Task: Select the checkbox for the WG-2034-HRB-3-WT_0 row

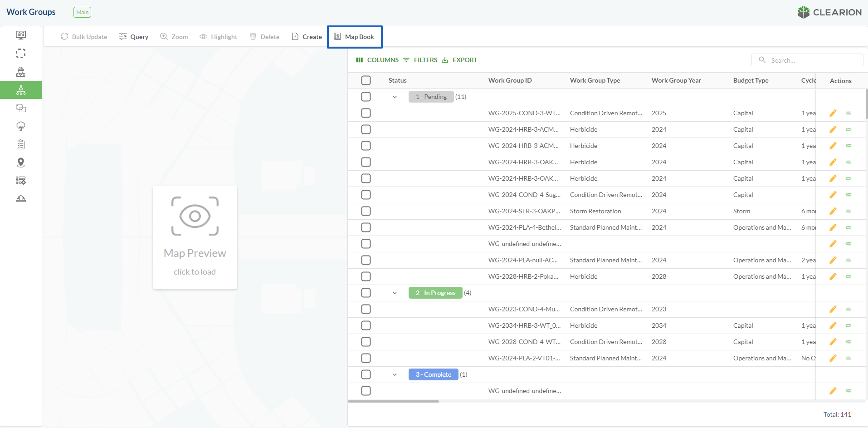Action: tap(366, 325)
